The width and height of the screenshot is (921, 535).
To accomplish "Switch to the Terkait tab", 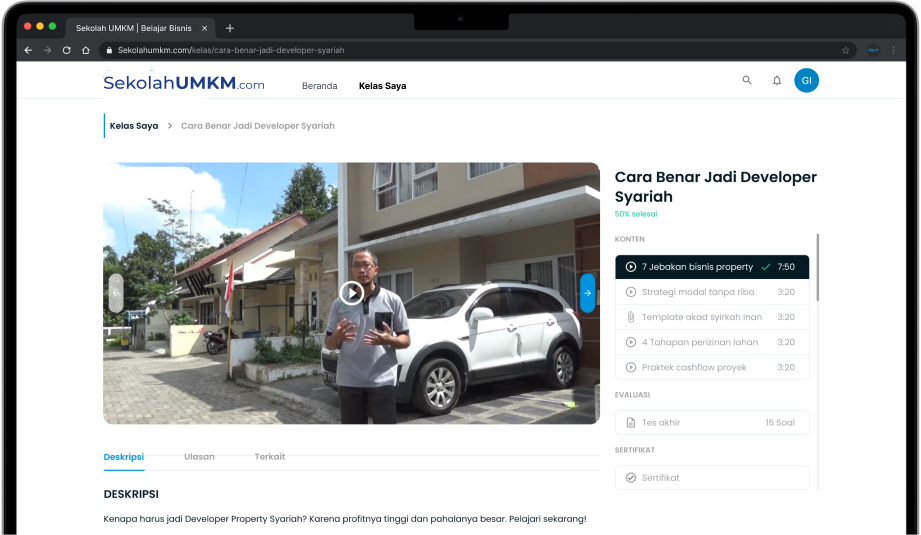I will (269, 457).
